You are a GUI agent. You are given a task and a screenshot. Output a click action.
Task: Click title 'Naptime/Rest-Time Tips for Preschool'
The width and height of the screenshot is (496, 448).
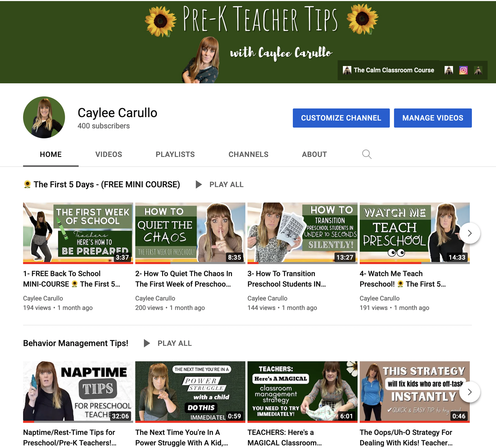pyautogui.click(x=70, y=438)
